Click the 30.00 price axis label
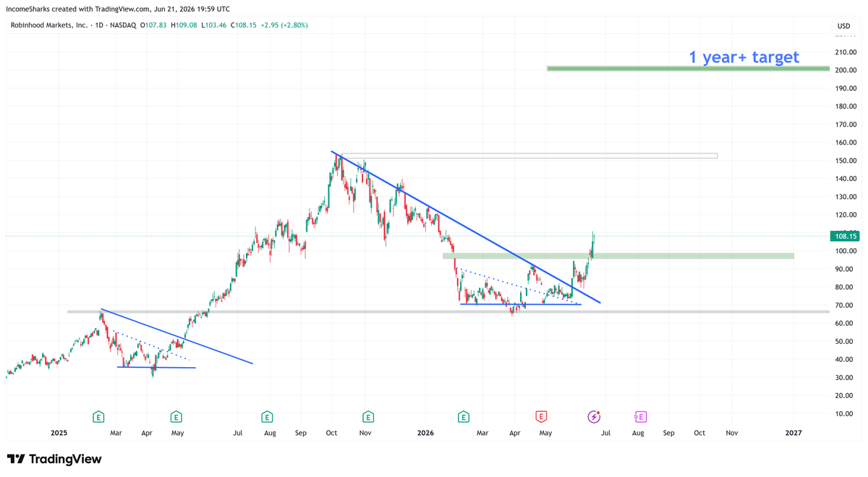 pos(846,378)
